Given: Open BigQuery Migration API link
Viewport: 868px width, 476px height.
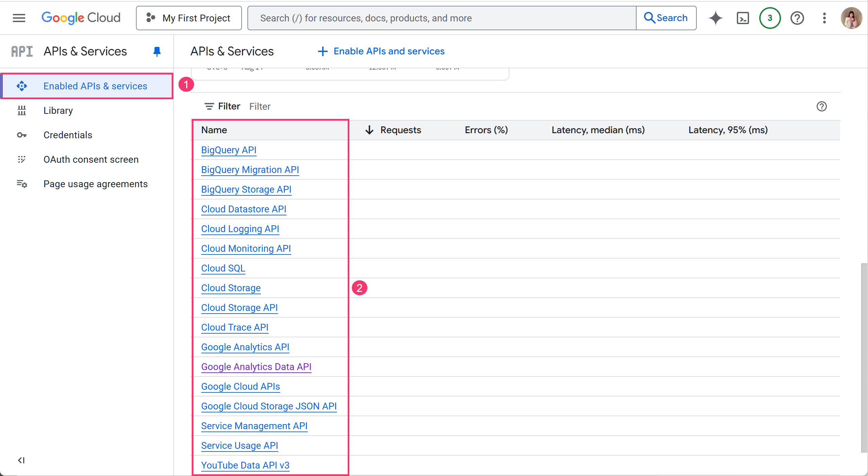Looking at the screenshot, I should (x=250, y=170).
